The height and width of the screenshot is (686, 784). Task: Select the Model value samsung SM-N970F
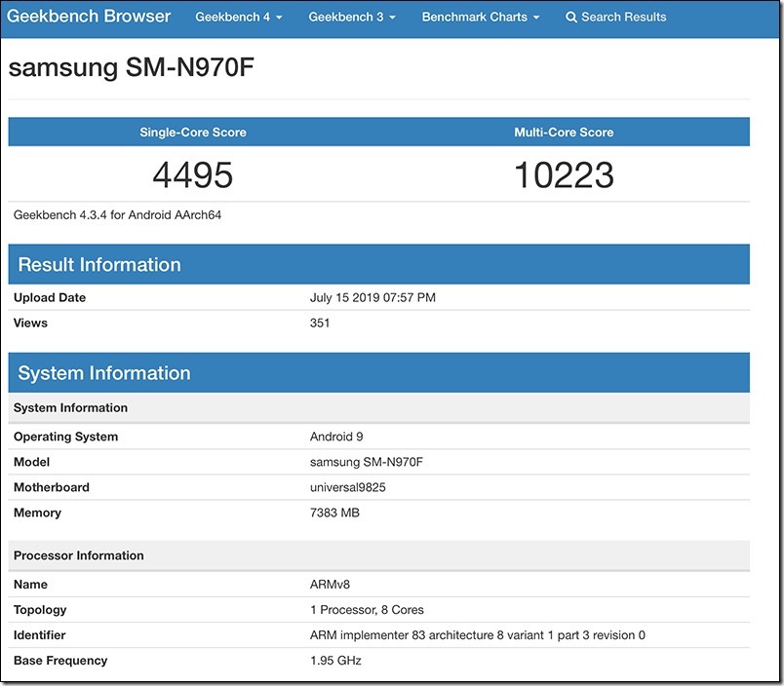[367, 462]
